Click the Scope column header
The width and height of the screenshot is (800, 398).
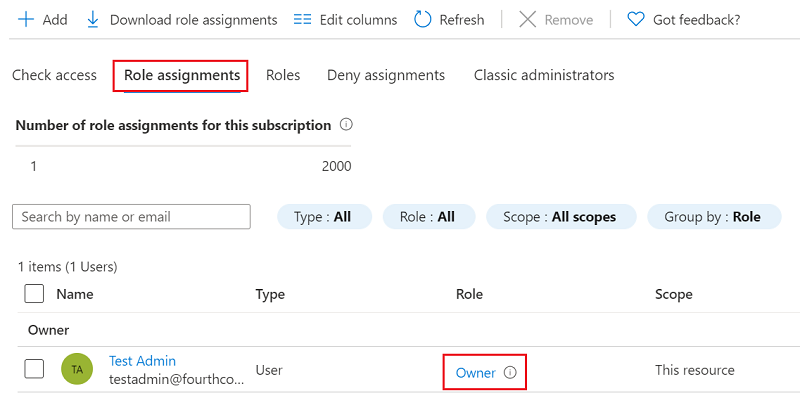point(674,294)
